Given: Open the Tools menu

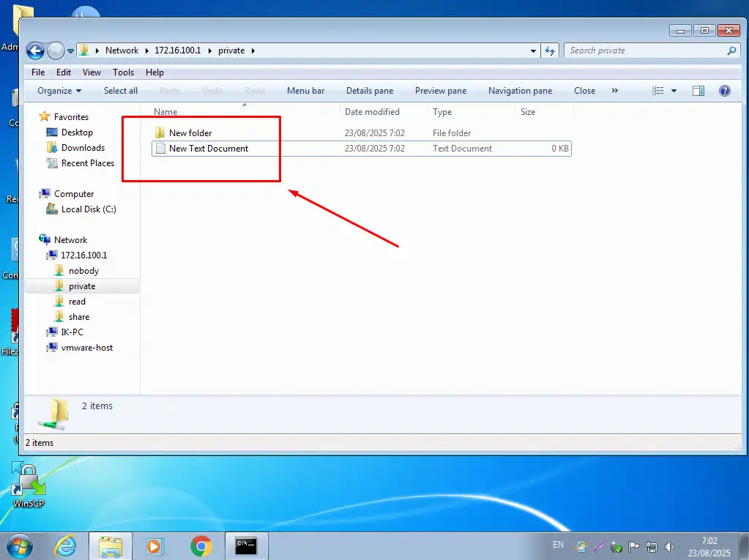Looking at the screenshot, I should point(123,72).
